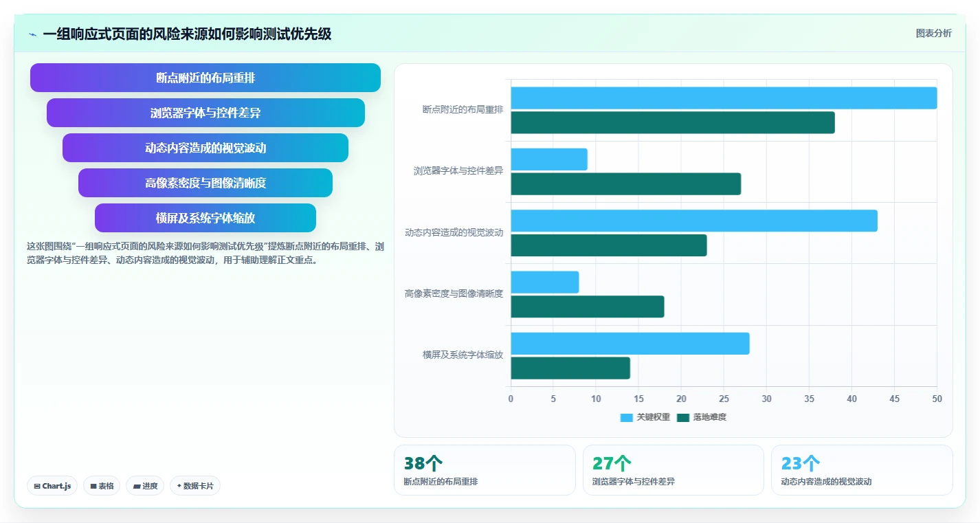The height and width of the screenshot is (523, 980).
Task: Click the x-axis tick label 25
Action: [x=724, y=399]
